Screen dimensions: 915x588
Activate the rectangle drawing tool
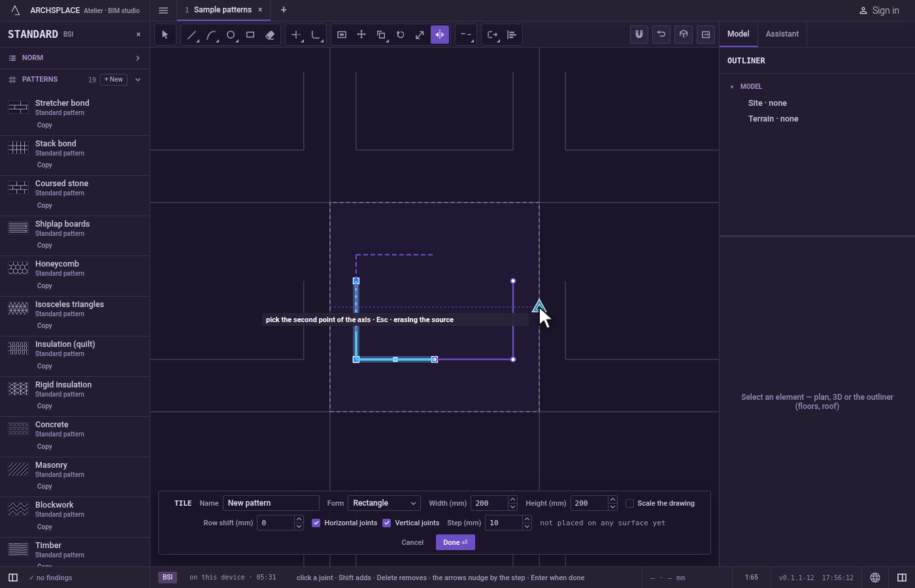coord(250,35)
